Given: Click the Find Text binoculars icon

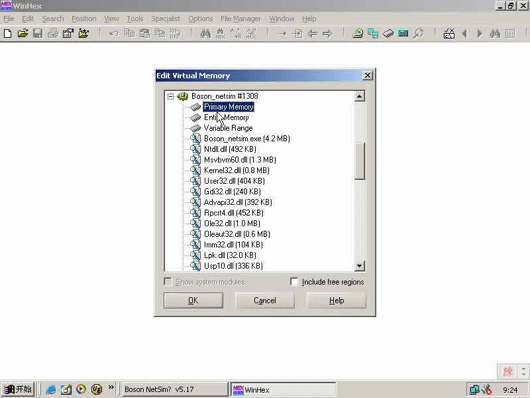Looking at the screenshot, I should coord(205,33).
